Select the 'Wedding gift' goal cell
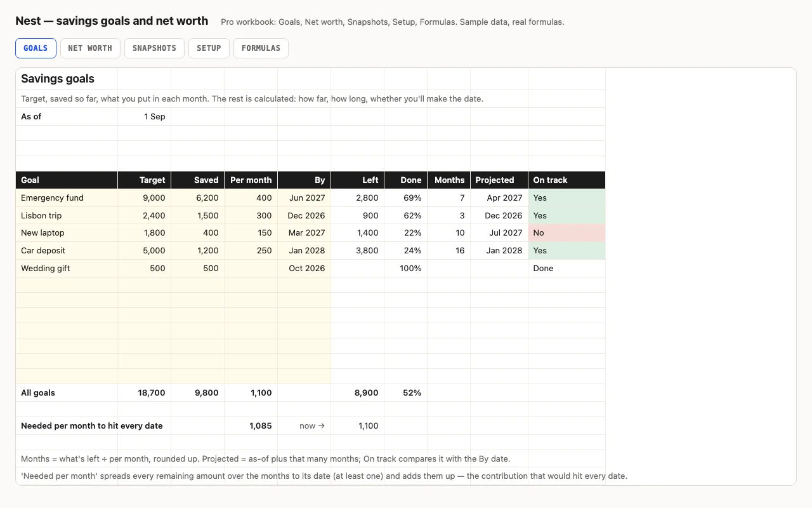Image resolution: width=812 pixels, height=508 pixels. click(67, 269)
